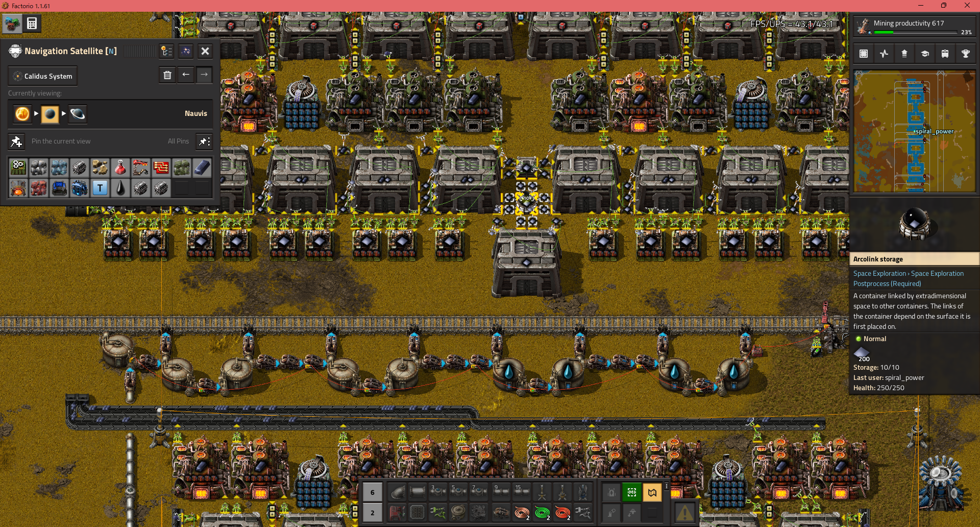Click the minimap at spiral_power marker
Image resolution: width=980 pixels, height=527 pixels.
915,132
